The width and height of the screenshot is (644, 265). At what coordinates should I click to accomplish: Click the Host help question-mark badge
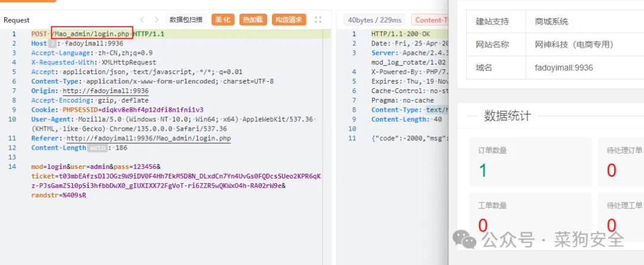point(52,43)
